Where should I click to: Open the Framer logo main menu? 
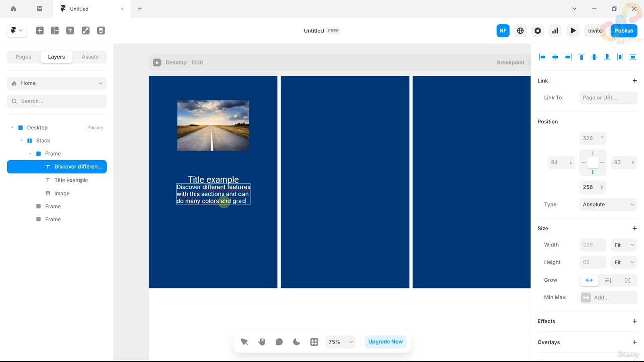(17, 31)
